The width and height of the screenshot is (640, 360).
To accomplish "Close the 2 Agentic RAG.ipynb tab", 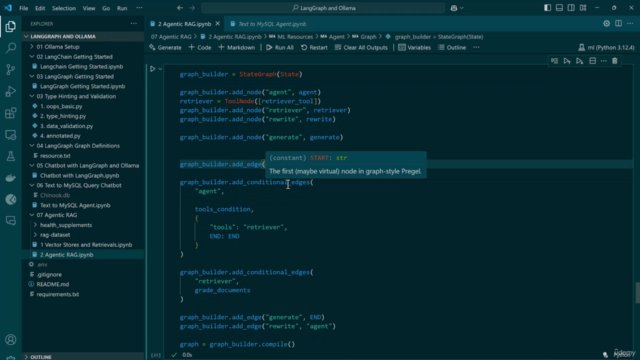I will tap(218, 24).
